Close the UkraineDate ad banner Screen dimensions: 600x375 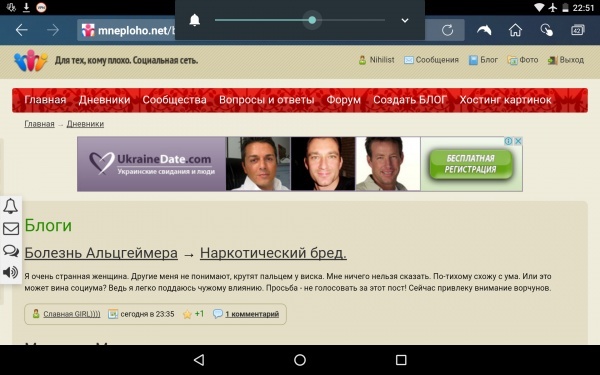pyautogui.click(x=518, y=141)
